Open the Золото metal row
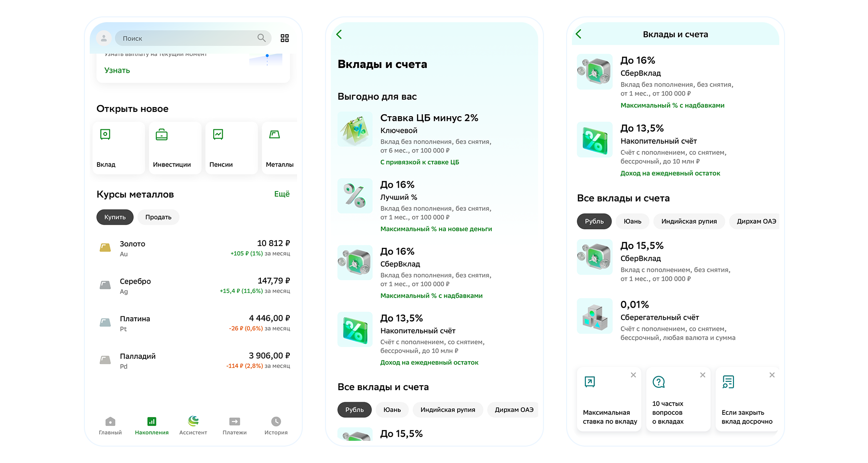The width and height of the screenshot is (868, 463). click(193, 248)
